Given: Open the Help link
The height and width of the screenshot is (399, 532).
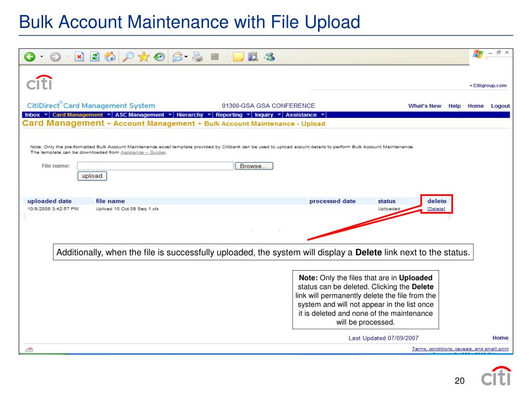Looking at the screenshot, I should pyautogui.click(x=455, y=106).
